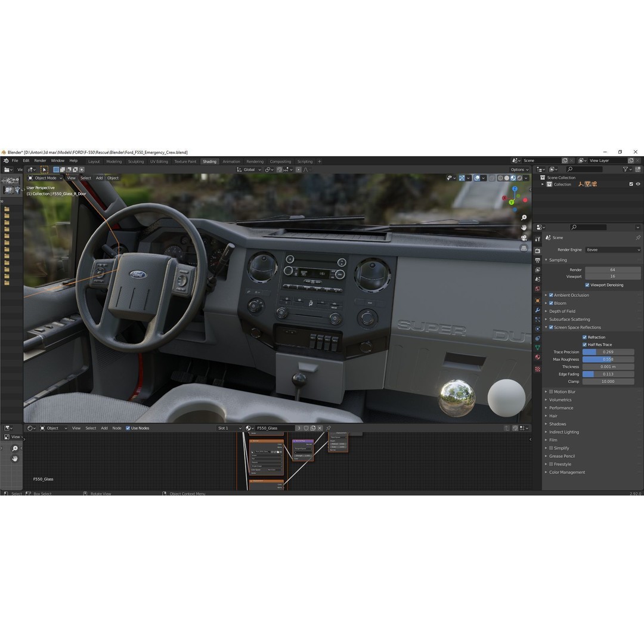Expand the Volumetrics panel

(x=560, y=400)
